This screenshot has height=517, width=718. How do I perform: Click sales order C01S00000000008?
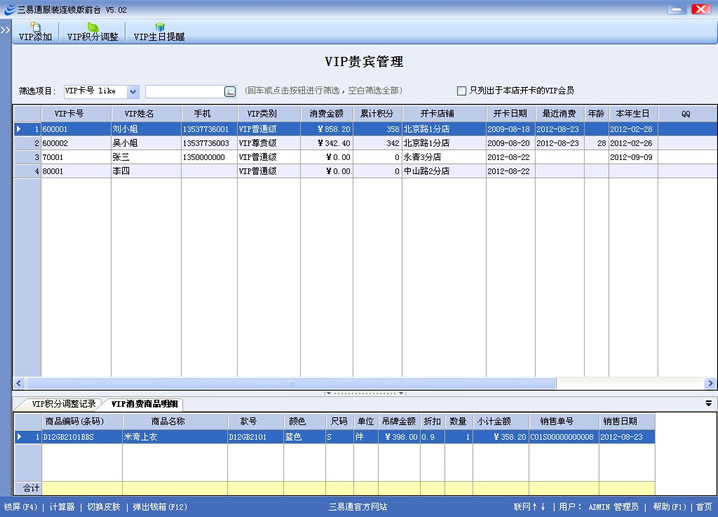click(564, 437)
